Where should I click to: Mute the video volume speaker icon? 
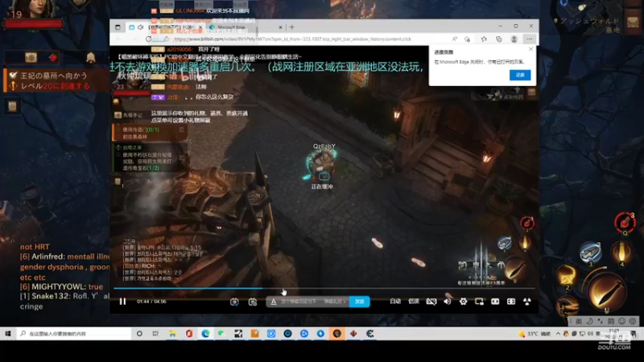[x=448, y=301]
